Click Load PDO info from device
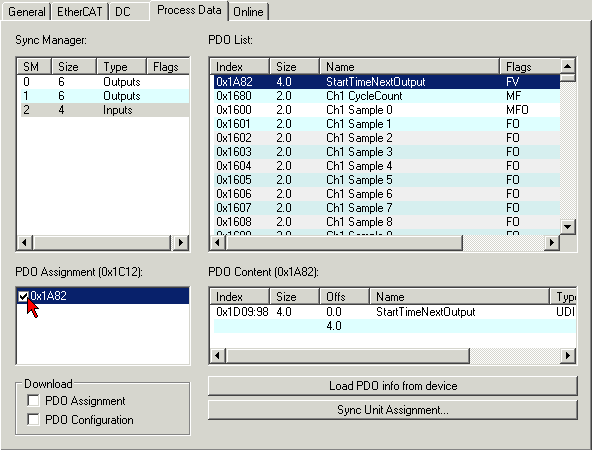 [393, 386]
